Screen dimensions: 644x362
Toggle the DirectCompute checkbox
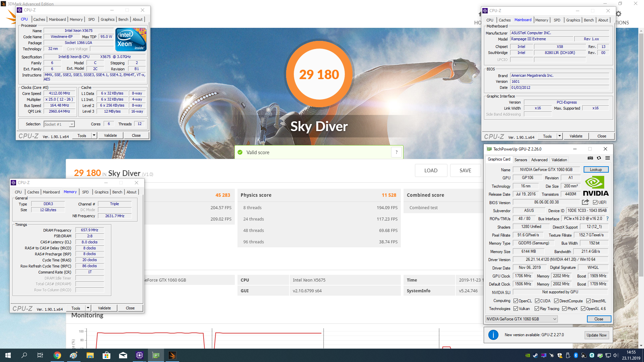(556, 301)
